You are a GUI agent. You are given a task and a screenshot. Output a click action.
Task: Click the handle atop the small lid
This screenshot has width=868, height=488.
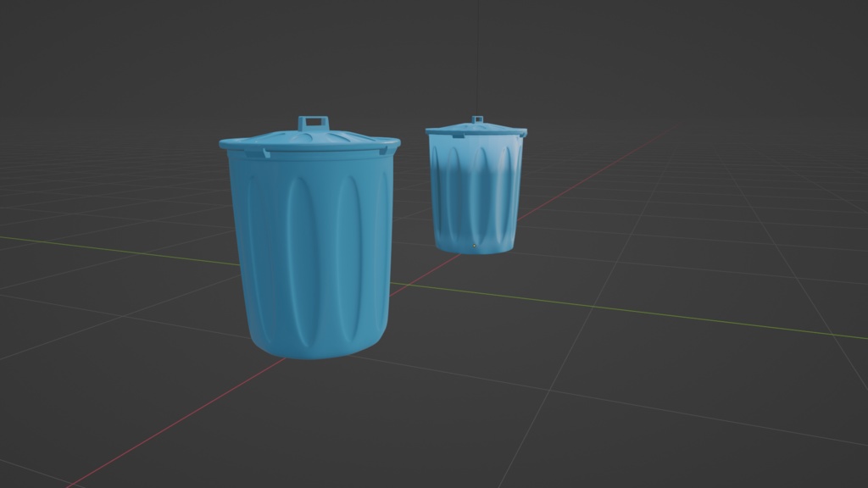pos(477,116)
